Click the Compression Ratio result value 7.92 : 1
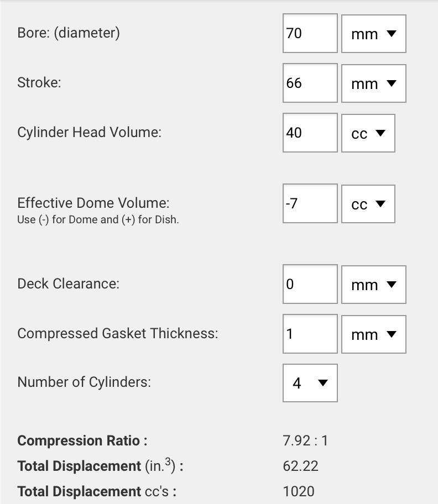This screenshot has width=438, height=504. pos(305,440)
